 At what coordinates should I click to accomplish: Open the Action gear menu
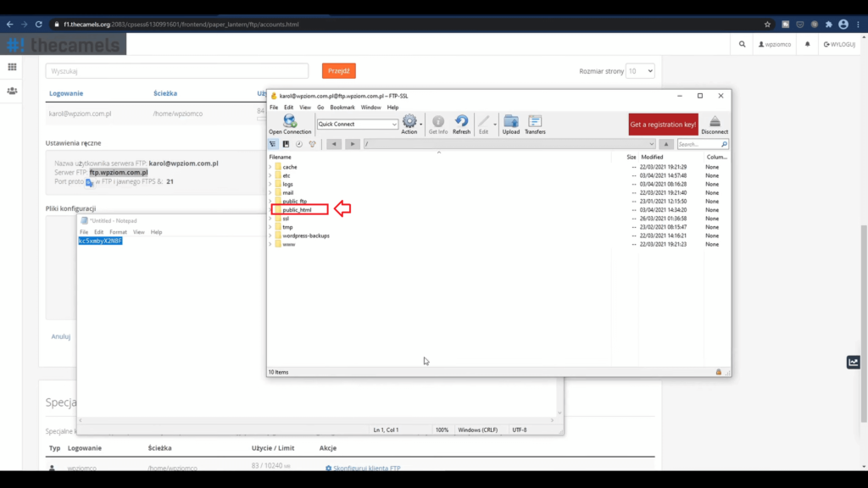pos(410,122)
